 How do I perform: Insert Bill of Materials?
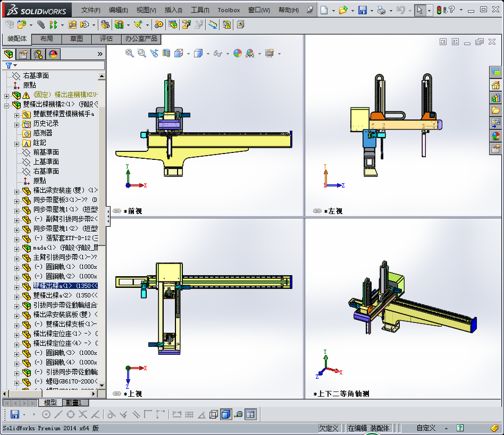coord(173,24)
